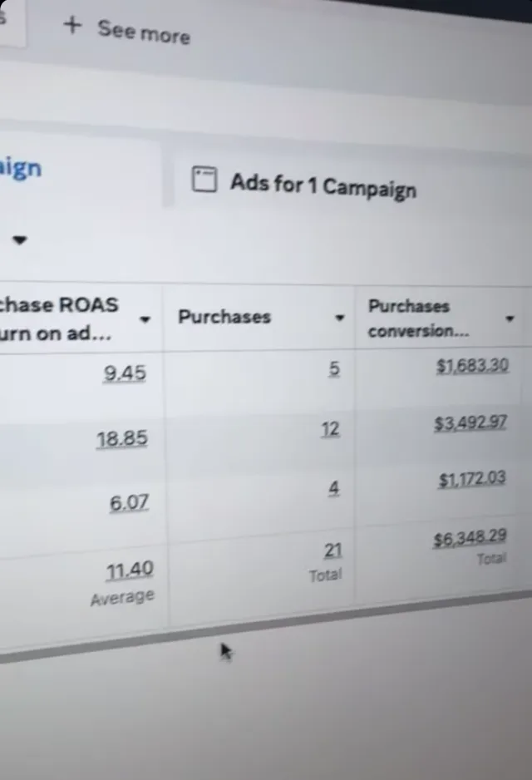Click the plus icon beside See more
Viewport: 532px width, 780px height.
click(x=72, y=25)
